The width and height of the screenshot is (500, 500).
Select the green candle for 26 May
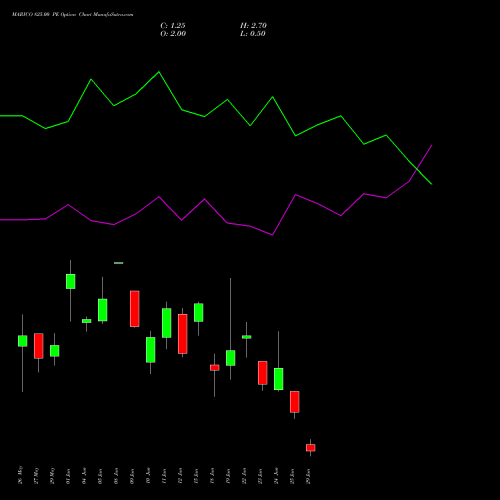click(23, 341)
